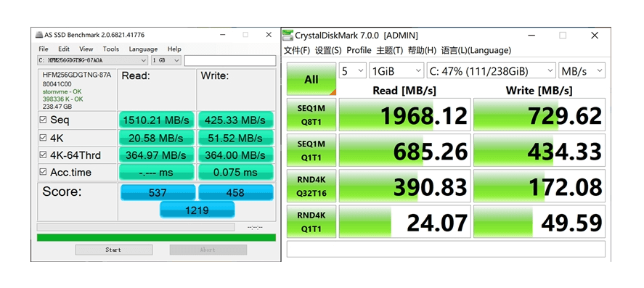Click the write score 458
Screen dimensions: 644x288
pyautogui.click(x=236, y=192)
